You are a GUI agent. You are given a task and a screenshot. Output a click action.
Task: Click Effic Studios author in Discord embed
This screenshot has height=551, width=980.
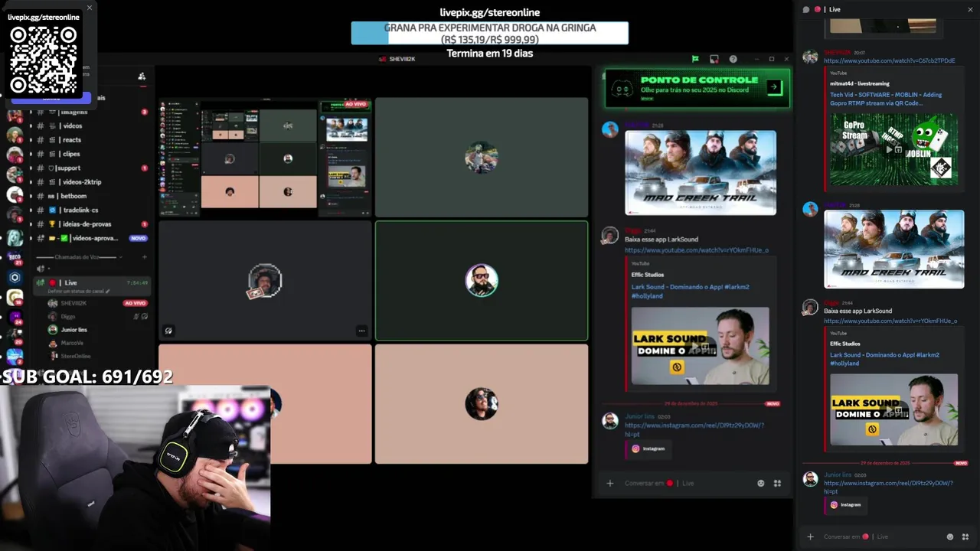tap(648, 275)
